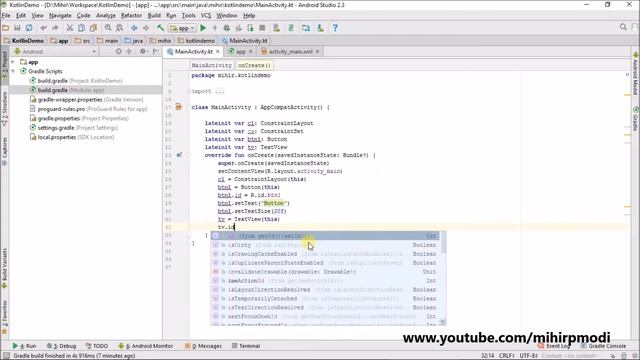
Task: Open the Run tool window button
Action: tap(24, 346)
